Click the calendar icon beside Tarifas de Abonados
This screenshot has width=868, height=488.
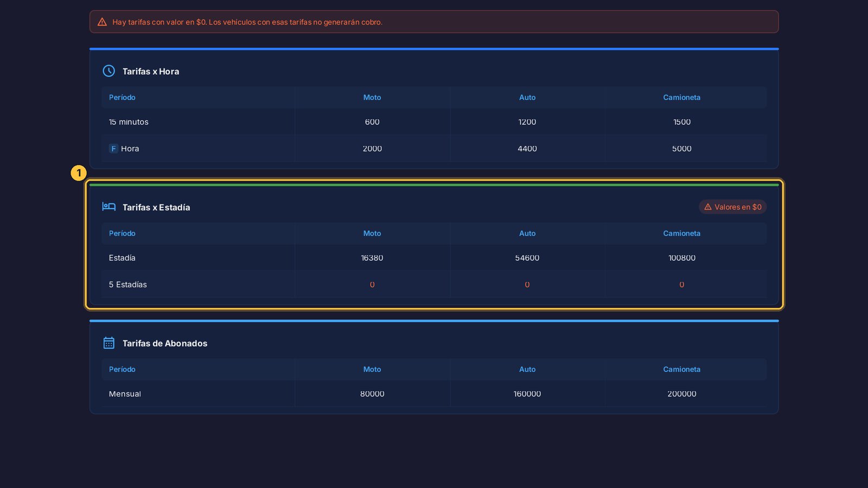pos(109,343)
